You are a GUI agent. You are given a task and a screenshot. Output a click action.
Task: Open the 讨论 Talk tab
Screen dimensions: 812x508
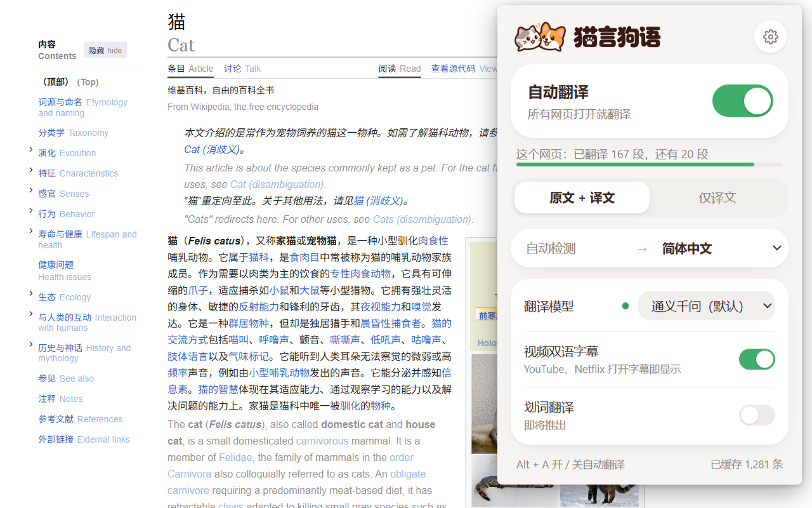click(242, 69)
